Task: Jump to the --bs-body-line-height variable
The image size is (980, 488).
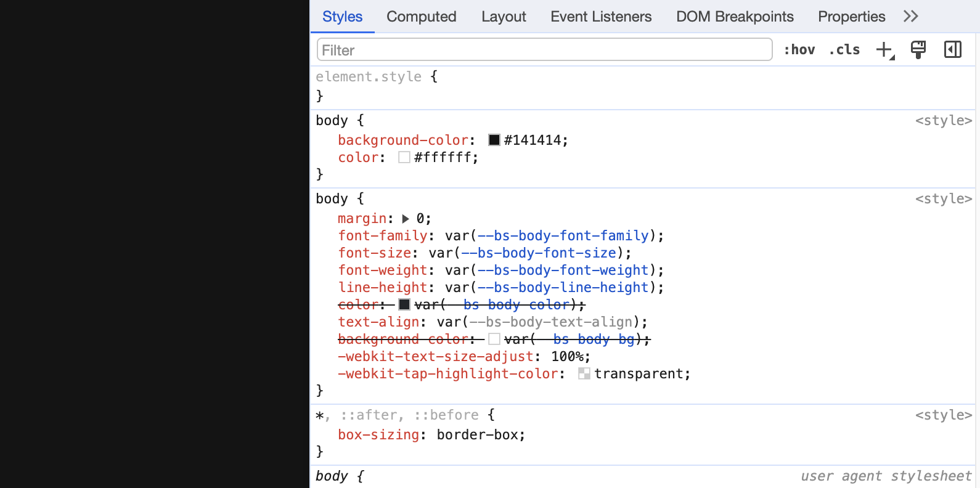Action: 563,288
